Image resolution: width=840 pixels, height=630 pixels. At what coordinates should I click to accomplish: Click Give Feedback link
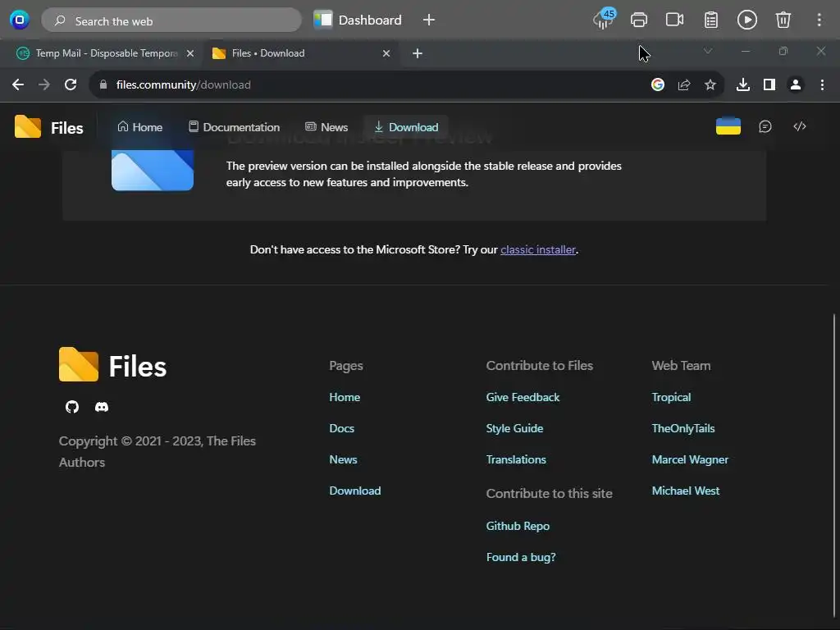coord(523,397)
